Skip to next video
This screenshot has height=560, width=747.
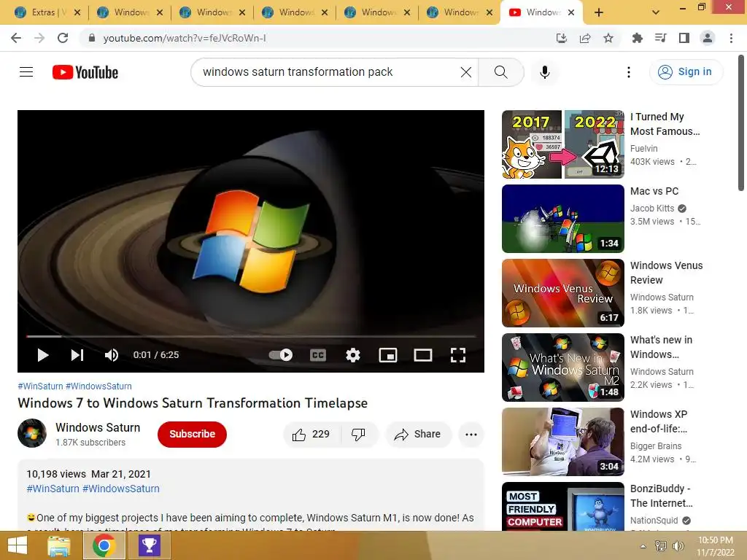point(77,355)
